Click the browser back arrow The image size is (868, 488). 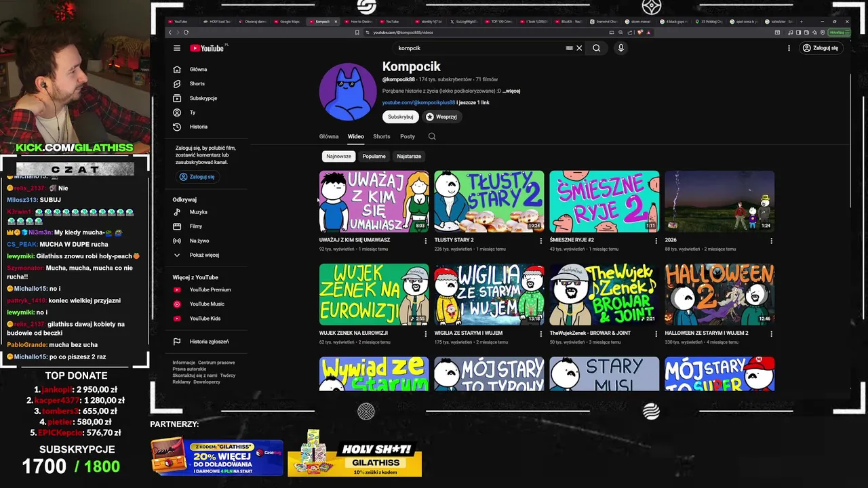170,32
